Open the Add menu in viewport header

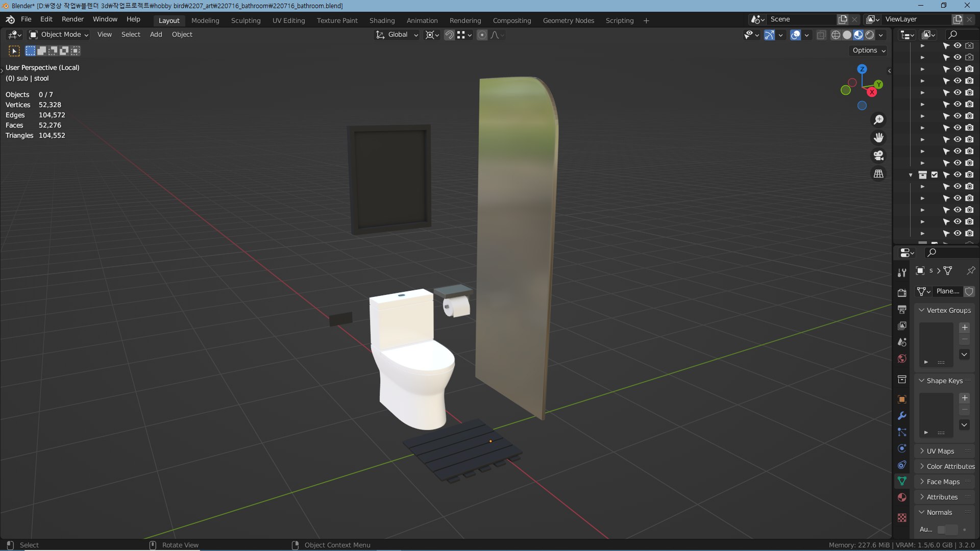156,35
